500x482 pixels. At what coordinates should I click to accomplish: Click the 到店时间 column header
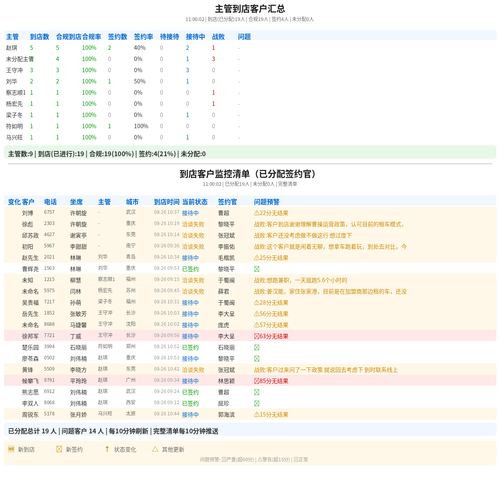(x=167, y=202)
